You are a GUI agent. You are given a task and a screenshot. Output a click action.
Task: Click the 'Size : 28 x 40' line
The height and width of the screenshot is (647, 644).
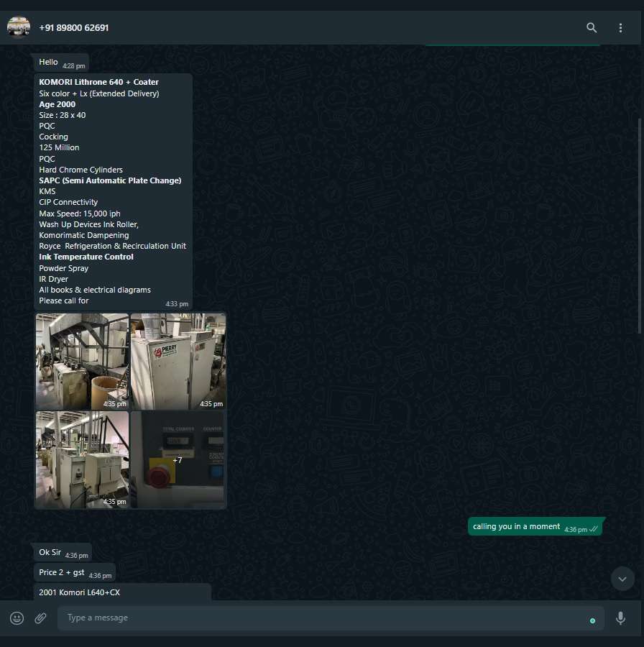63,115
